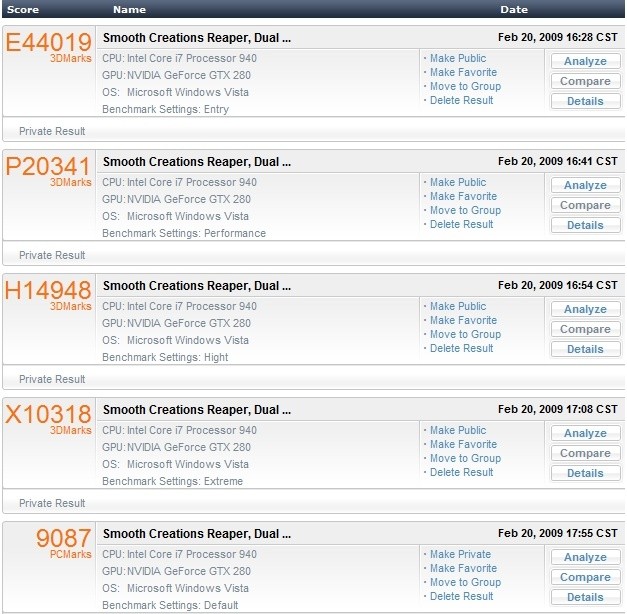The width and height of the screenshot is (627, 614).
Task: Open result title dated Feb 20, 2009 16:41
Action: 197,162
